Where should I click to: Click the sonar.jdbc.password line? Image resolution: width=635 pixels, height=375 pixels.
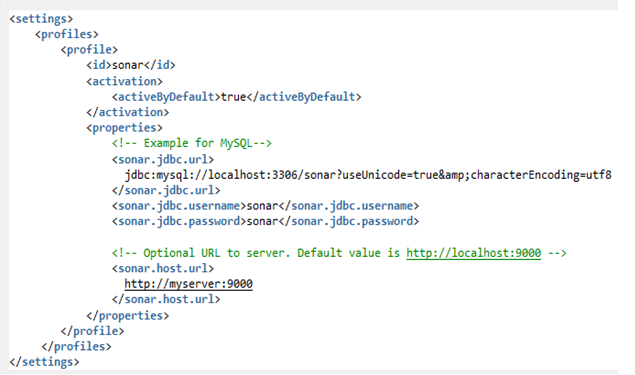[265, 221]
